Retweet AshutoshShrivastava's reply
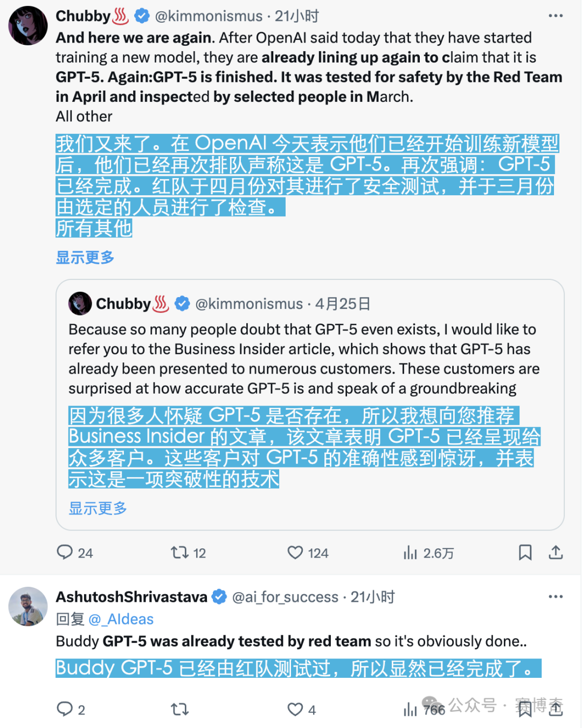 [x=179, y=709]
